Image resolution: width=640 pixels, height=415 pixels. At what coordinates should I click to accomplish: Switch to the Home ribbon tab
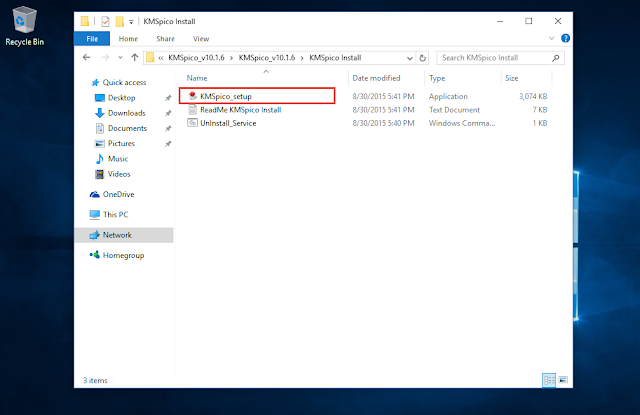coord(128,39)
